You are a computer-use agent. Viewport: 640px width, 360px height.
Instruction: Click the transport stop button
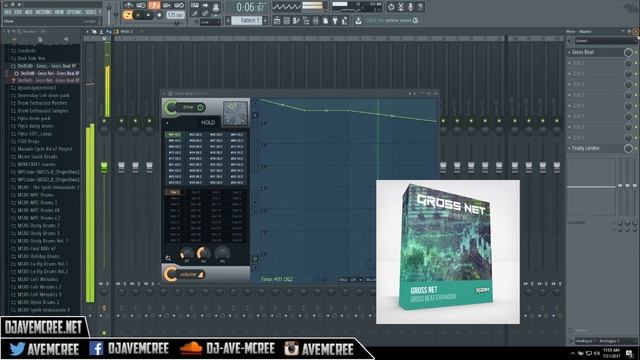point(149,15)
